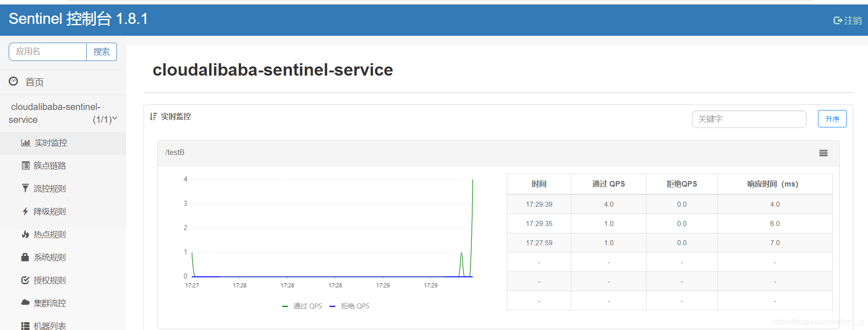Click the /testB resource title
The height and width of the screenshot is (330, 868).
pos(175,152)
